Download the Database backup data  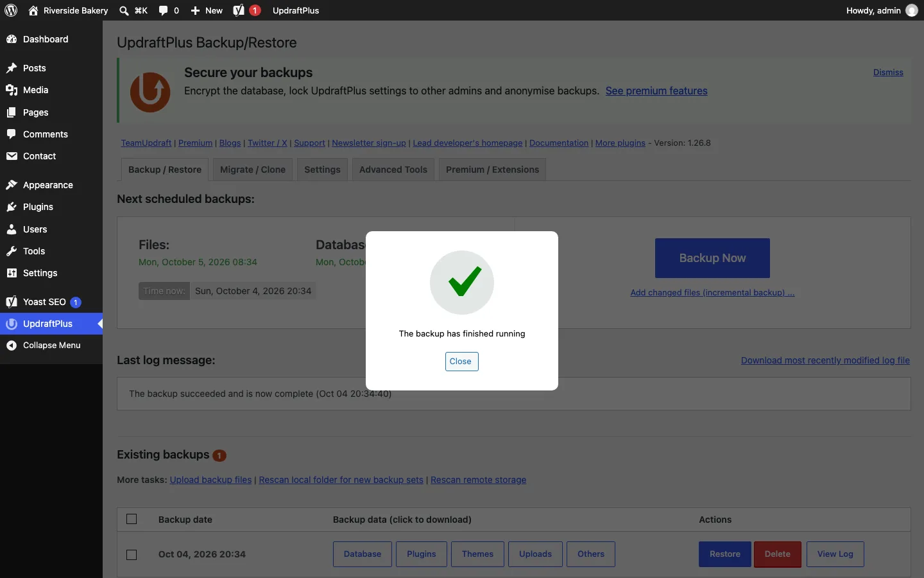tap(363, 554)
